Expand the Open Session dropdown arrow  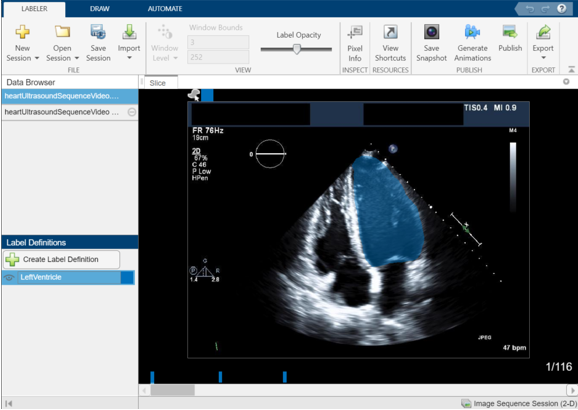click(x=77, y=58)
